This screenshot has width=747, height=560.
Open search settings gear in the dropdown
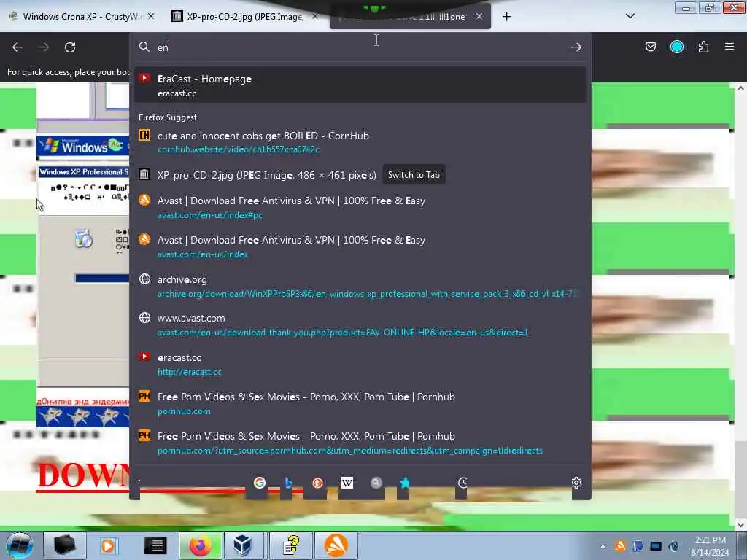click(576, 483)
